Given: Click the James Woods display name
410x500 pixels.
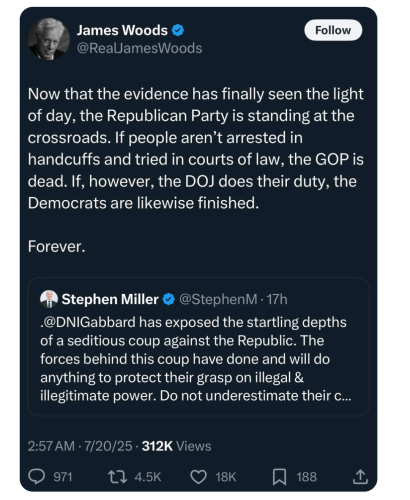Looking at the screenshot, I should pos(122,30).
